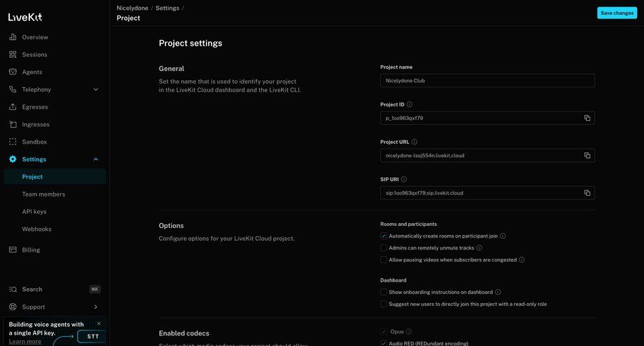Click the info icon beside SIP URI
This screenshot has height=346, width=644.
coord(404,179)
